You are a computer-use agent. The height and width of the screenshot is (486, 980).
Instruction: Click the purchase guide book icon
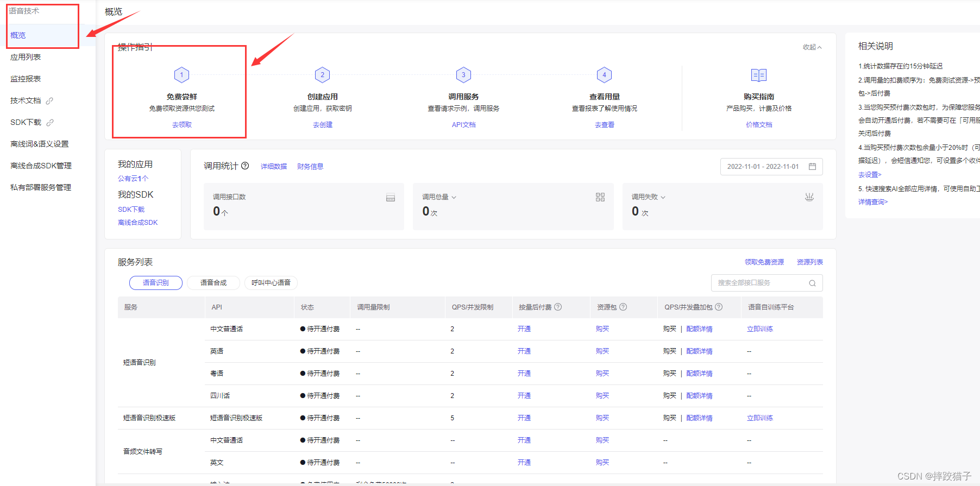click(x=758, y=75)
